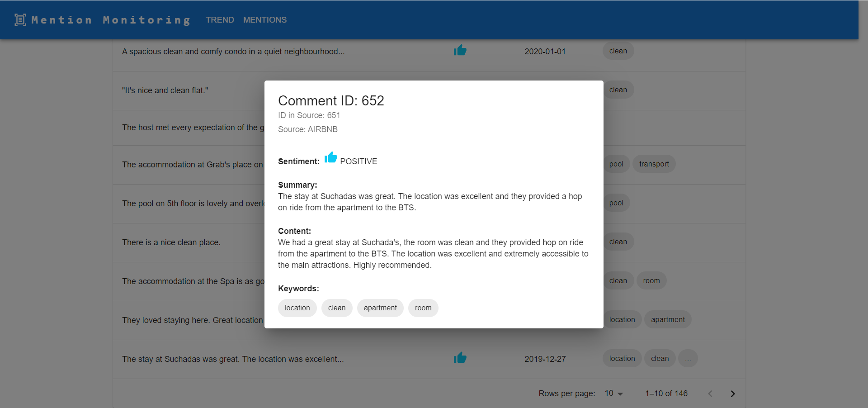Viewport: 868px width, 408px height.
Task: Click clean tag in spacious condo row
Action: [618, 51]
